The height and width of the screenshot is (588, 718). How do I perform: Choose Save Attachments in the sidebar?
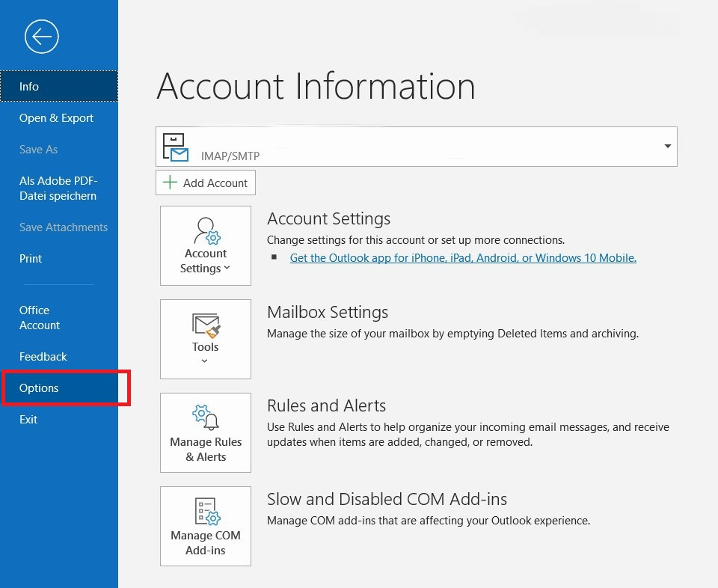[x=59, y=227]
